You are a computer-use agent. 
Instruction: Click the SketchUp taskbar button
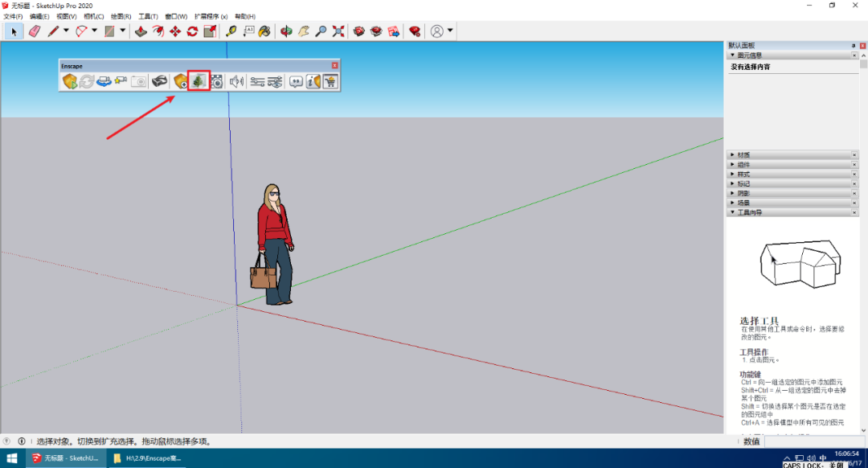coord(66,458)
